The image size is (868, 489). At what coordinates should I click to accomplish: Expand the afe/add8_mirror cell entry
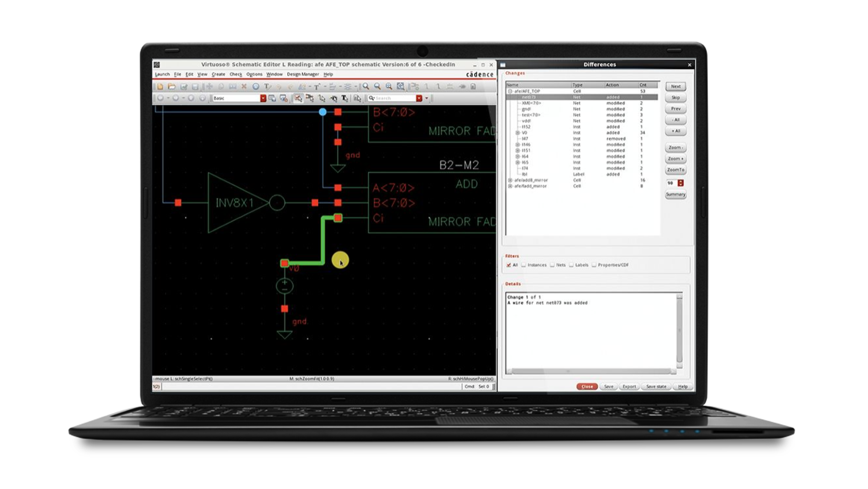pos(510,180)
